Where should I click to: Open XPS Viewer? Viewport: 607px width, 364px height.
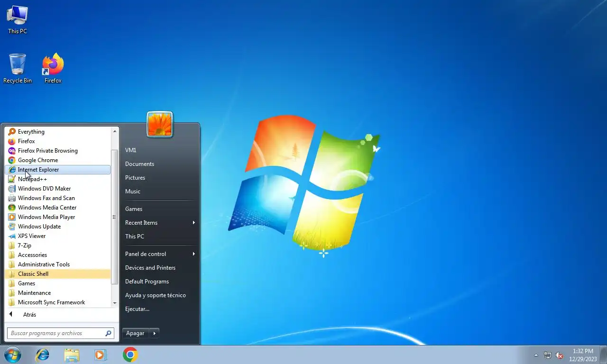[57, 236]
